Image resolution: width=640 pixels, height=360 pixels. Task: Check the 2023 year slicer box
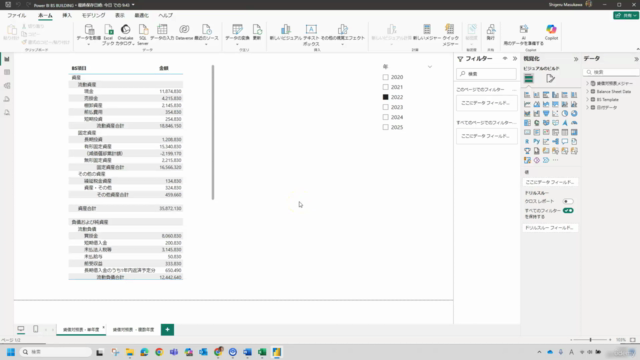[x=385, y=107]
